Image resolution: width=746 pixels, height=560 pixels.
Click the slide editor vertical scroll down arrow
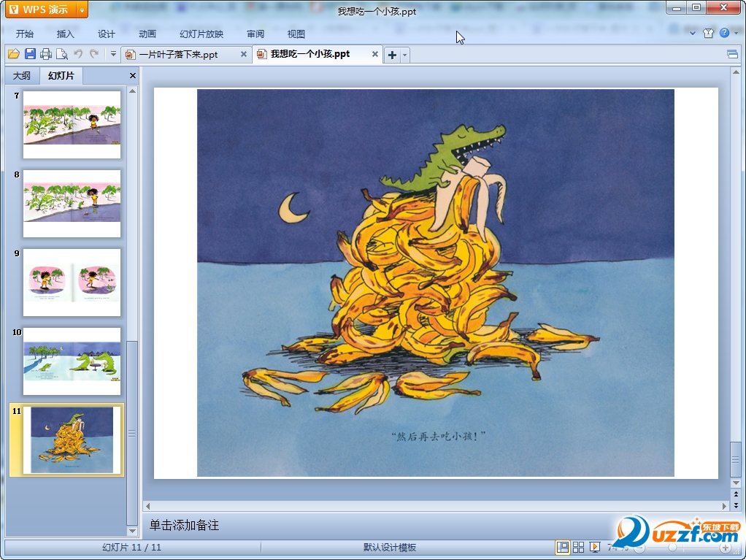click(736, 484)
